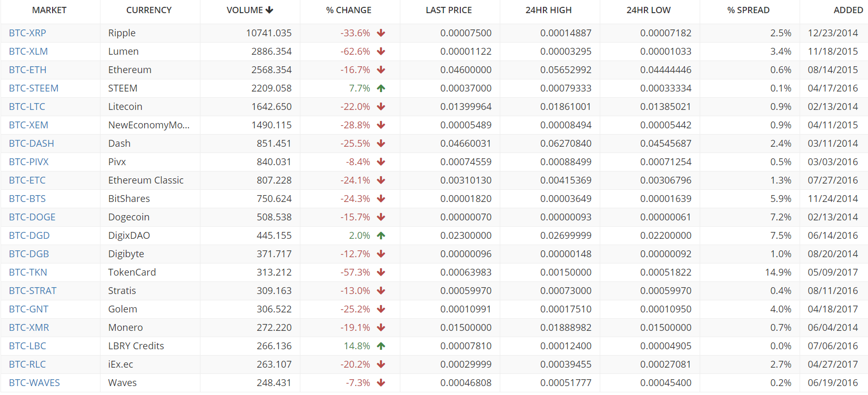Open the BTC-RLC market link
Screen dimensions: 868x395
click(27, 364)
